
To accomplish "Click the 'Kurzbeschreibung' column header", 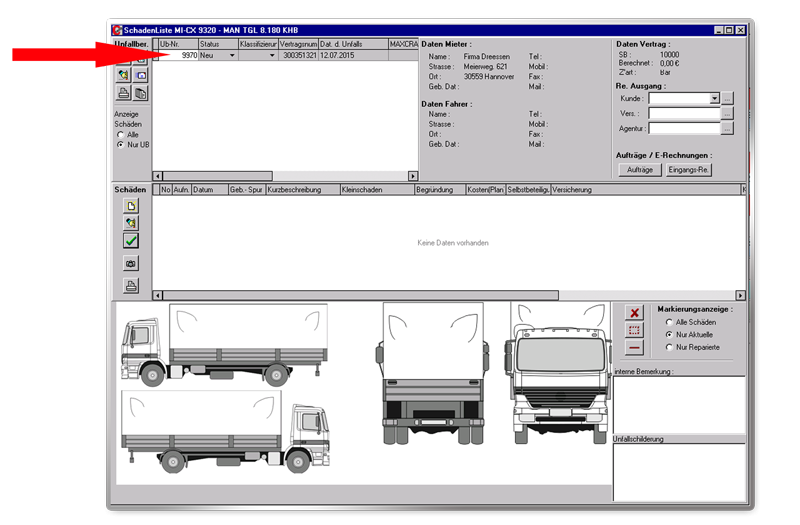I will coord(301,189).
